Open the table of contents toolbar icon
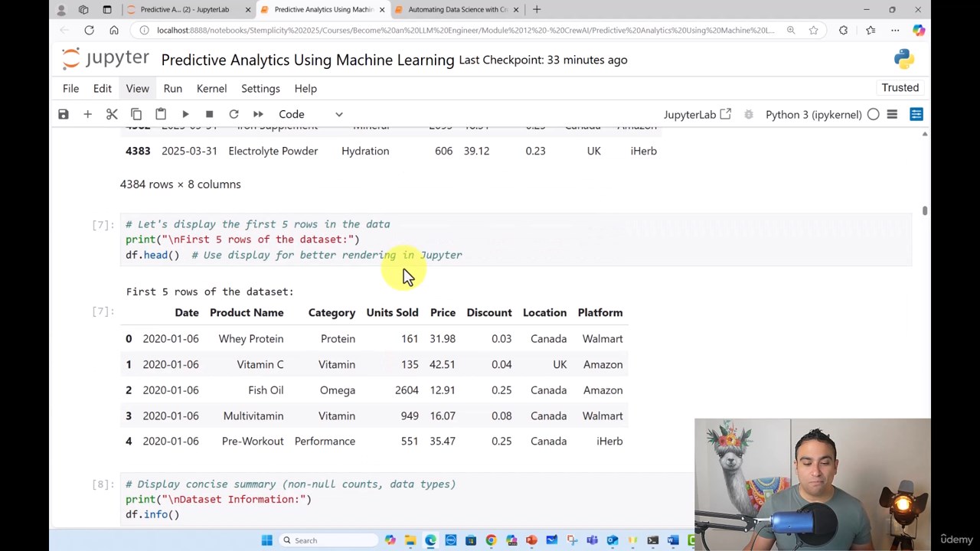Screen dimensions: 980x551 coord(892,114)
